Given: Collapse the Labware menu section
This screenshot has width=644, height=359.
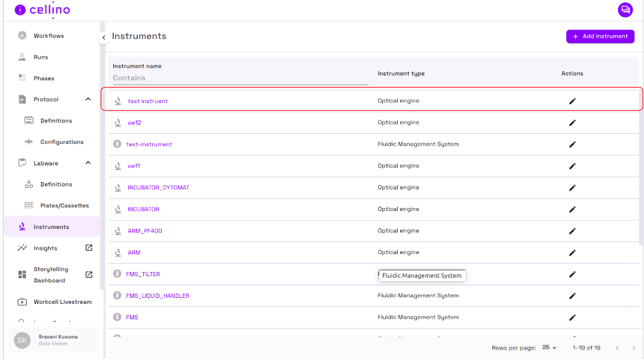Looking at the screenshot, I should [x=88, y=163].
